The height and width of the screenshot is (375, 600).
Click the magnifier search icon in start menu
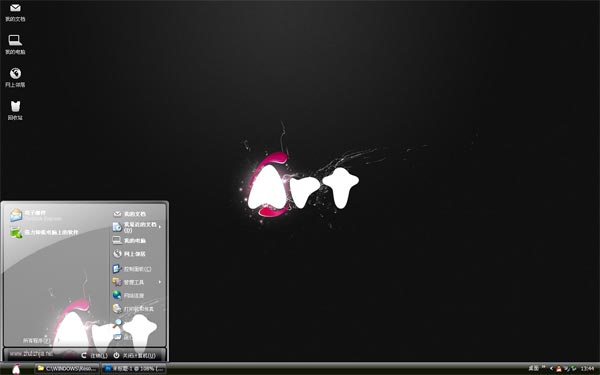pos(118,323)
